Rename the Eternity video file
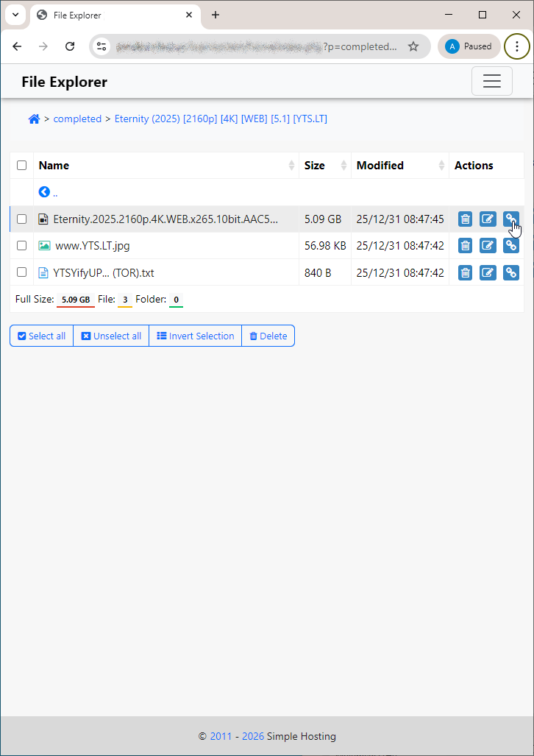534x756 pixels. point(488,219)
